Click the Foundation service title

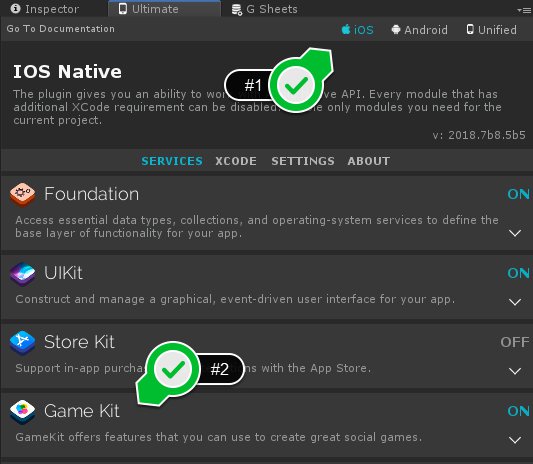pos(91,194)
